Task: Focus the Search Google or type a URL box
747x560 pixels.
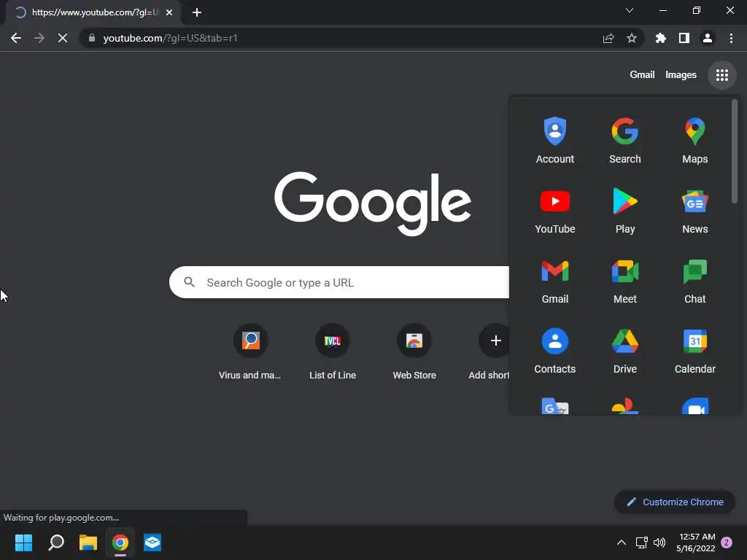Action: (x=339, y=282)
